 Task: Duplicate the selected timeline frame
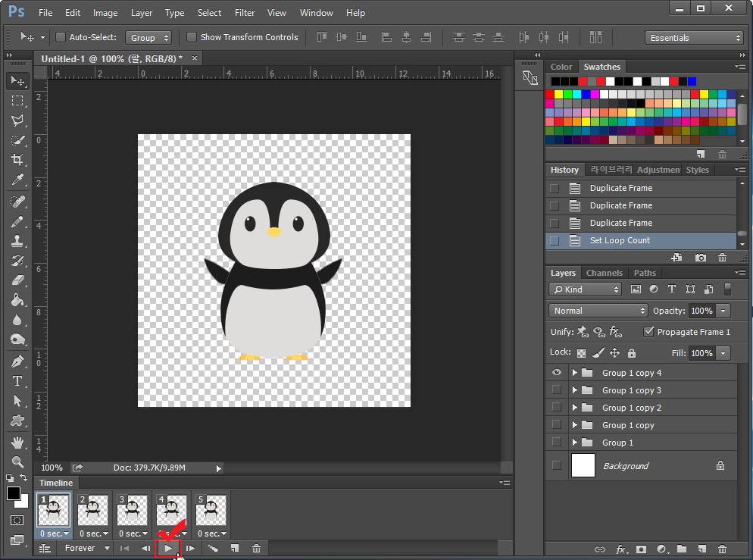pyautogui.click(x=235, y=548)
